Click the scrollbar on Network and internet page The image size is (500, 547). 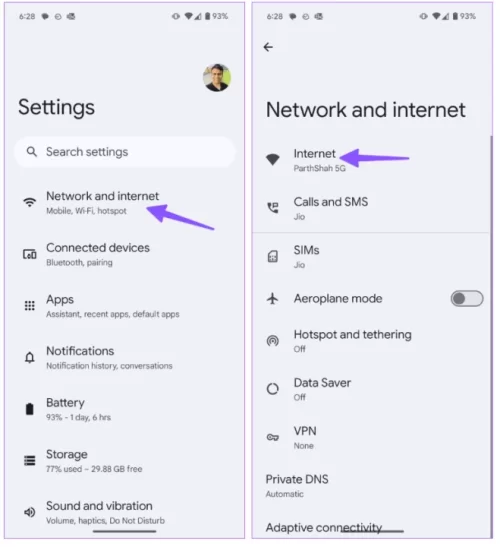pos(491,335)
